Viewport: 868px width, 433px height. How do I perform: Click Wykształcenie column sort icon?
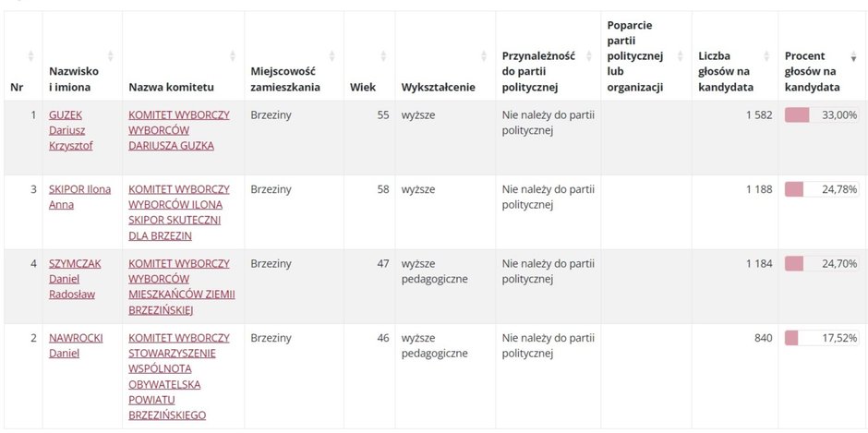tap(484, 56)
